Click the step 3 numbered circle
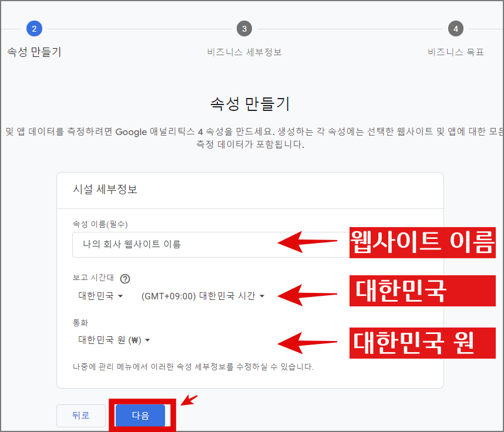504x432 pixels. click(244, 28)
